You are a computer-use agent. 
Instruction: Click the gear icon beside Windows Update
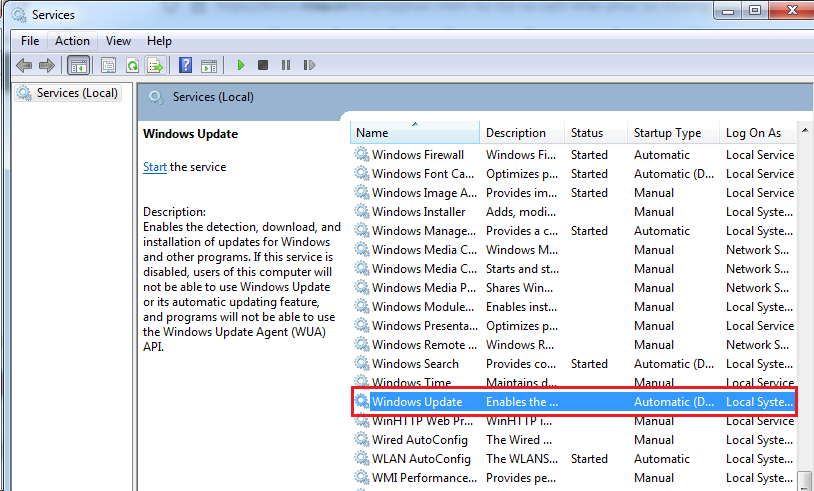(362, 401)
